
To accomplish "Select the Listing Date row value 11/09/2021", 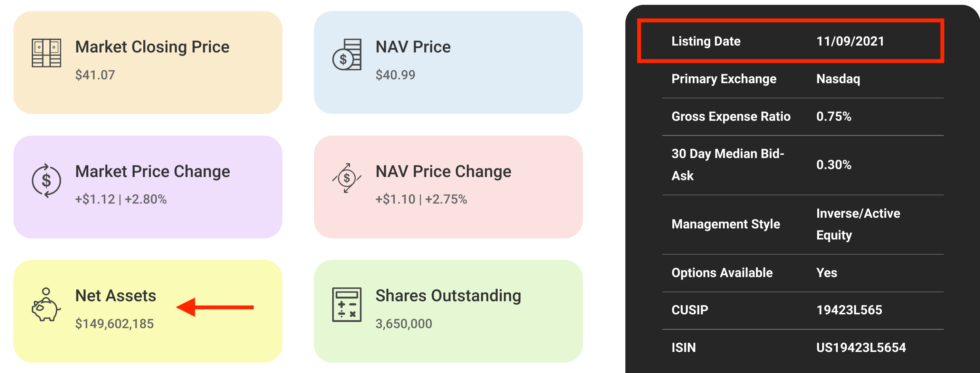I will [x=850, y=41].
